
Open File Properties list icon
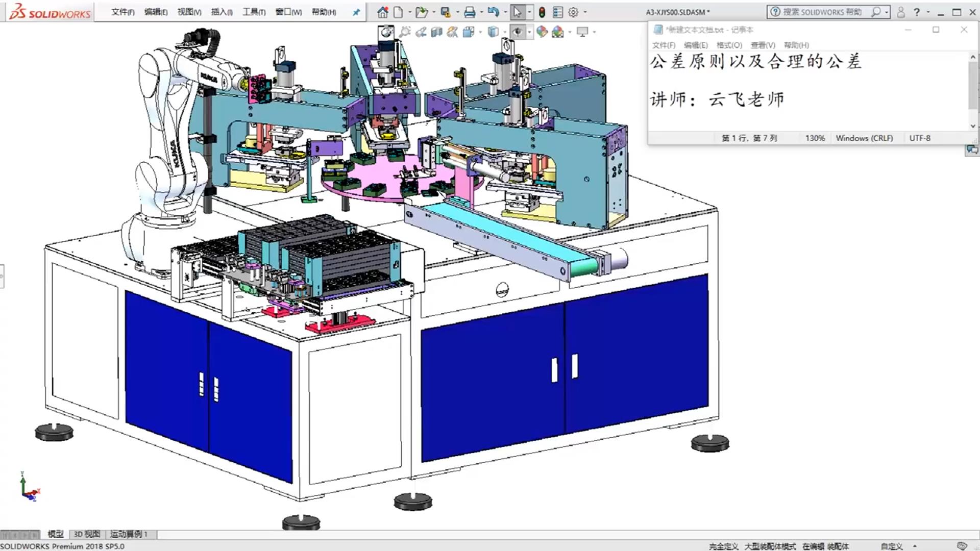[x=558, y=12]
